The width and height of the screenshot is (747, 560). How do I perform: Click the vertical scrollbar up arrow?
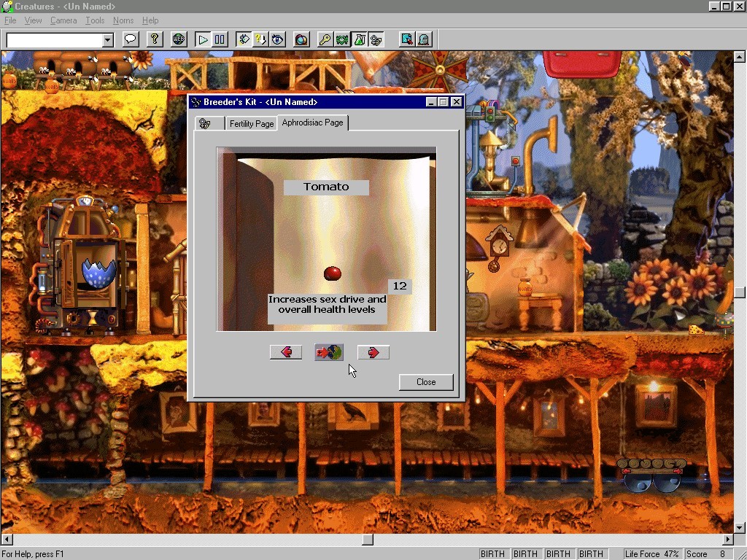pyautogui.click(x=740, y=57)
